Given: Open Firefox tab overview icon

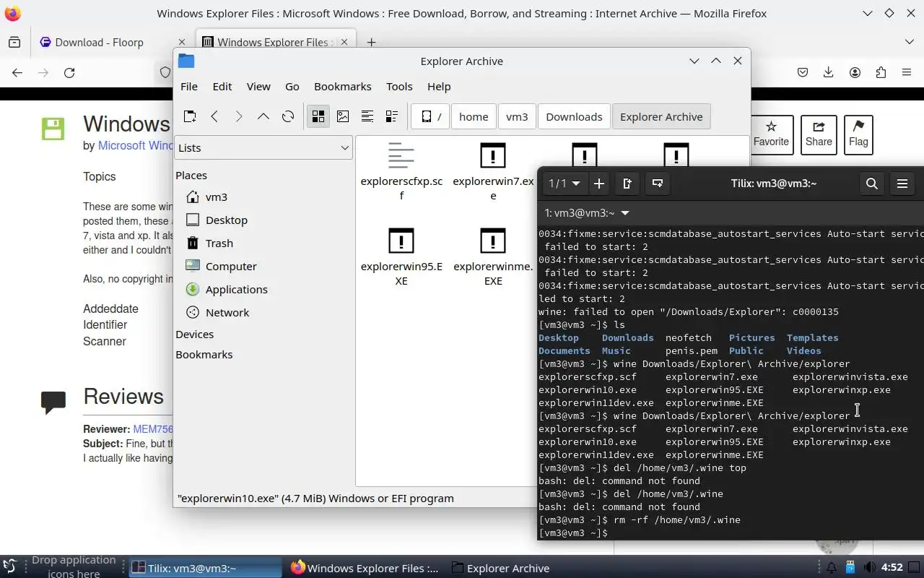Looking at the screenshot, I should click(14, 42).
